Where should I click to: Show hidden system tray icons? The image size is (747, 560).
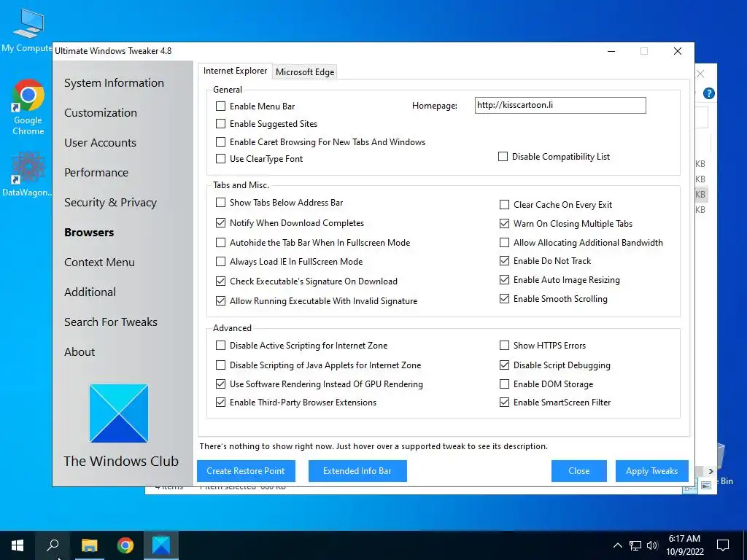(x=617, y=545)
